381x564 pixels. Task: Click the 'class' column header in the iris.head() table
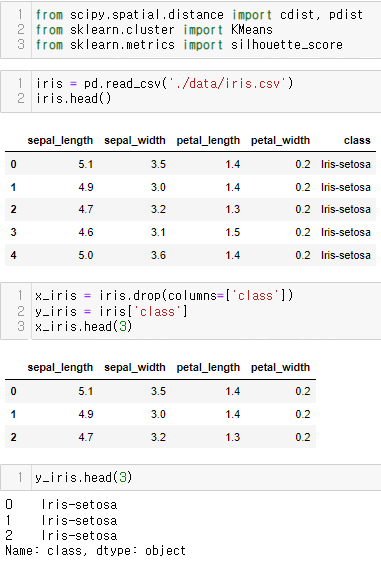click(x=357, y=140)
